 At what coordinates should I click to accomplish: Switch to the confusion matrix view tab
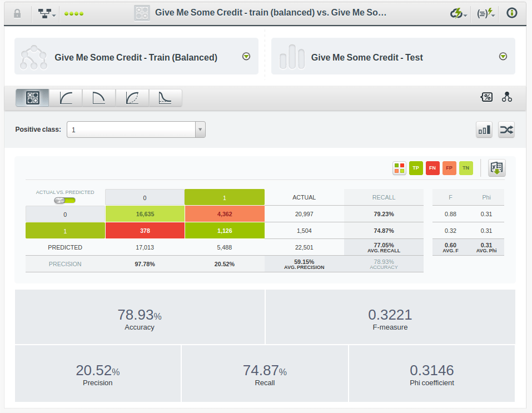click(32, 98)
